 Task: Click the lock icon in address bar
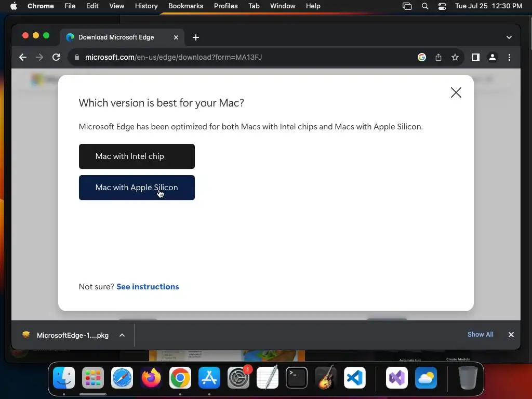click(77, 57)
